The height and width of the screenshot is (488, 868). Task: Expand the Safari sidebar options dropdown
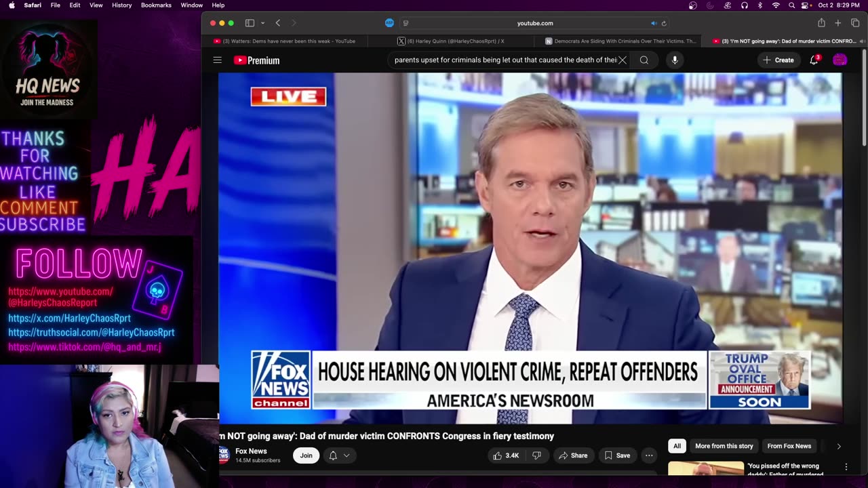[x=262, y=23]
